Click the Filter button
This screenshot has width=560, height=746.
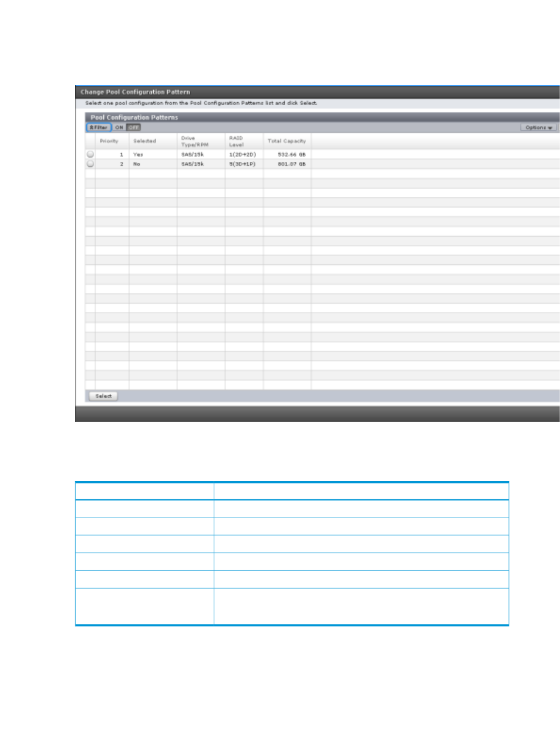coord(99,127)
